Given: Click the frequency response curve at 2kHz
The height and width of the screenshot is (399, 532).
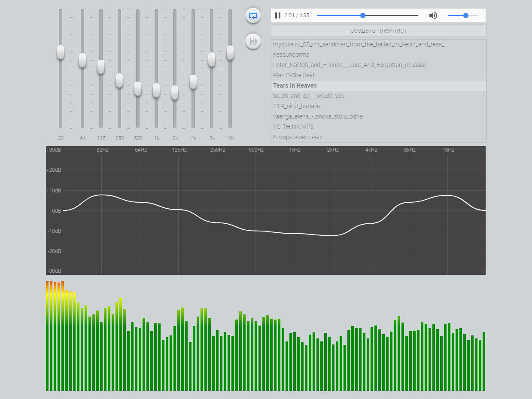Looking at the screenshot, I should (x=332, y=235).
